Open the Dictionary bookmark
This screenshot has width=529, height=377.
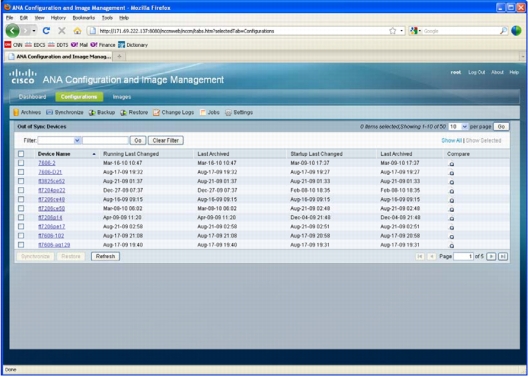tap(133, 45)
